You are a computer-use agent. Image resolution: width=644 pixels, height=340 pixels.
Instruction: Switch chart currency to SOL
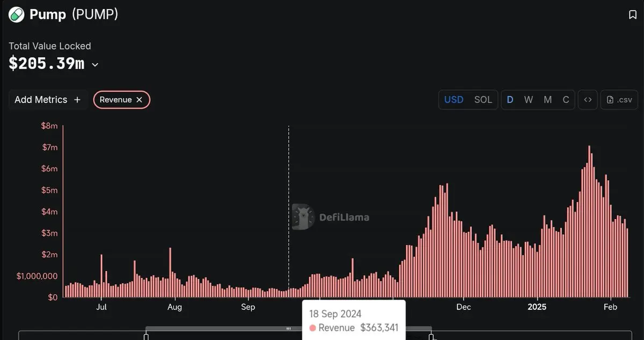pyautogui.click(x=483, y=100)
